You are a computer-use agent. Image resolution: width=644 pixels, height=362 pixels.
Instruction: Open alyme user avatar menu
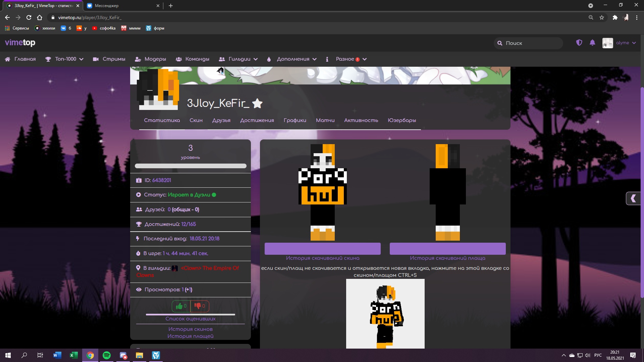[619, 43]
